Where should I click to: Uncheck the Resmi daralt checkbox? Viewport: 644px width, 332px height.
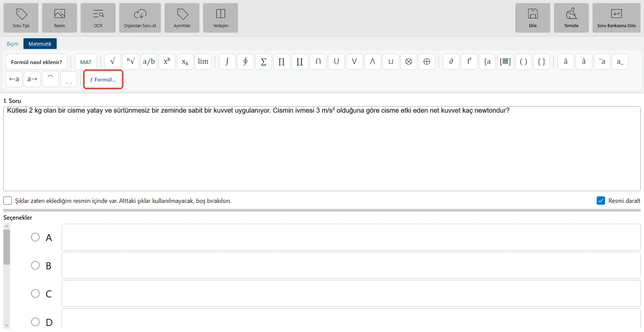click(x=601, y=200)
